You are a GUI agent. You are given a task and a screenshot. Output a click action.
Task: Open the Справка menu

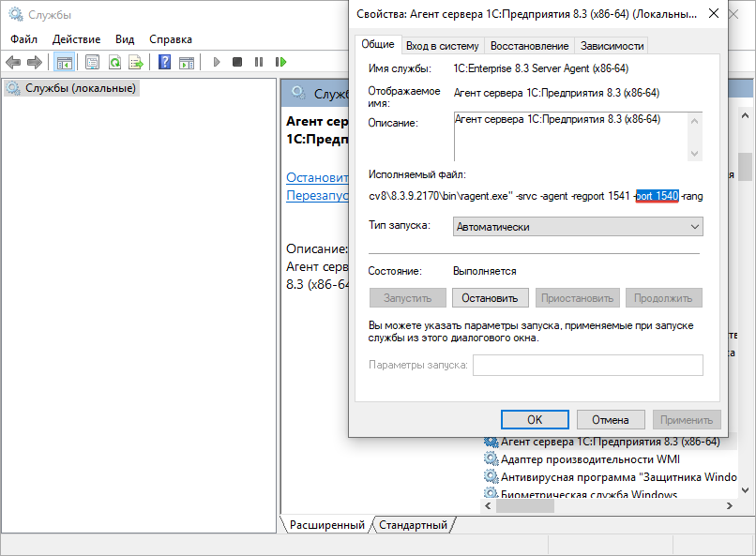[x=170, y=39]
